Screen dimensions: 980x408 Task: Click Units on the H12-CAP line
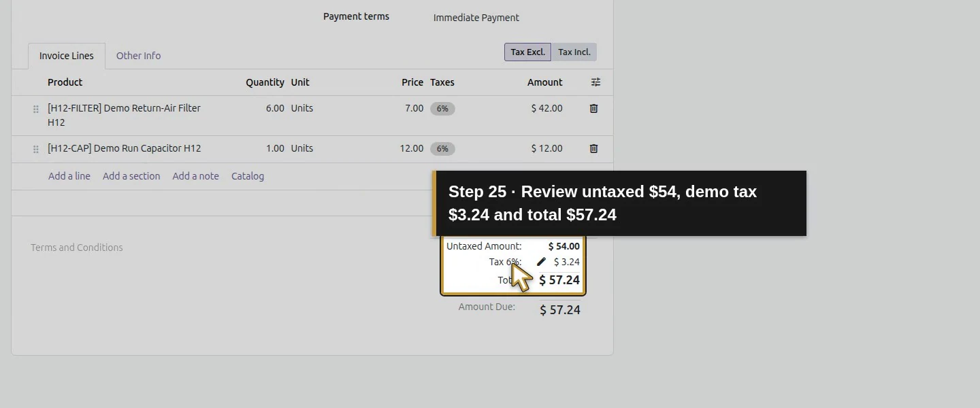(x=302, y=148)
